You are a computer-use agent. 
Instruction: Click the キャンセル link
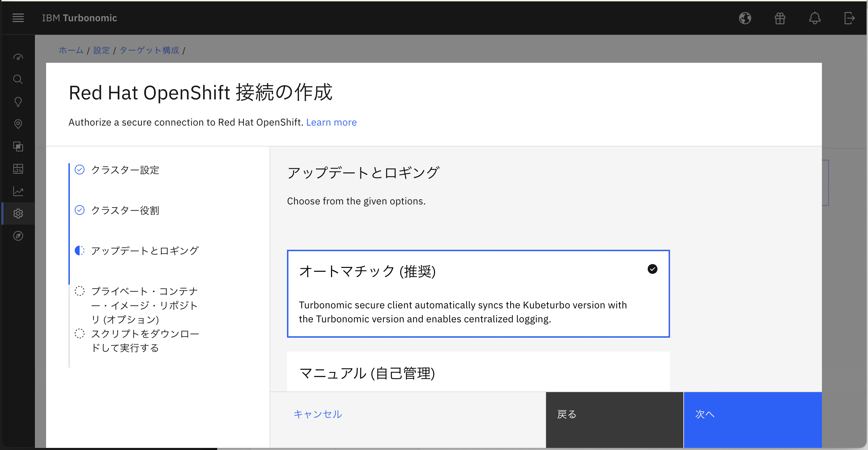coord(317,414)
